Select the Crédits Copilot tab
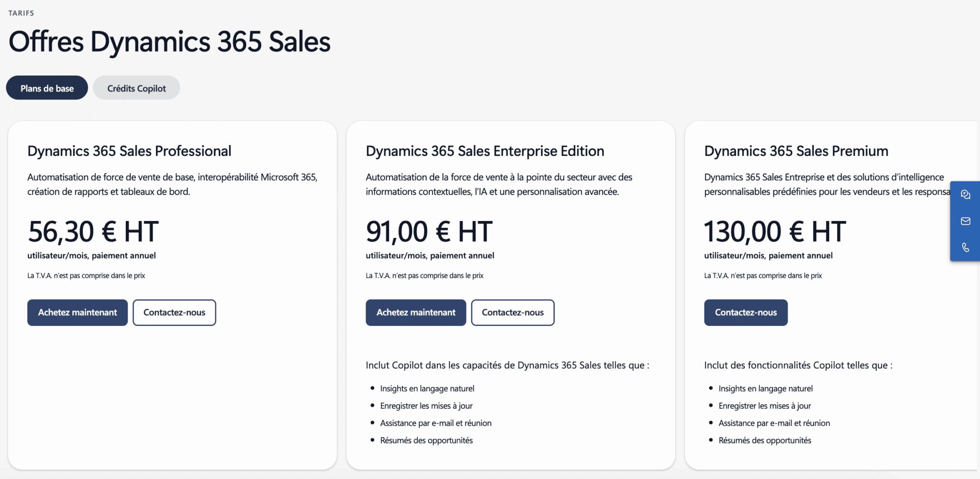Screen dimensions: 980x479 coord(136,88)
